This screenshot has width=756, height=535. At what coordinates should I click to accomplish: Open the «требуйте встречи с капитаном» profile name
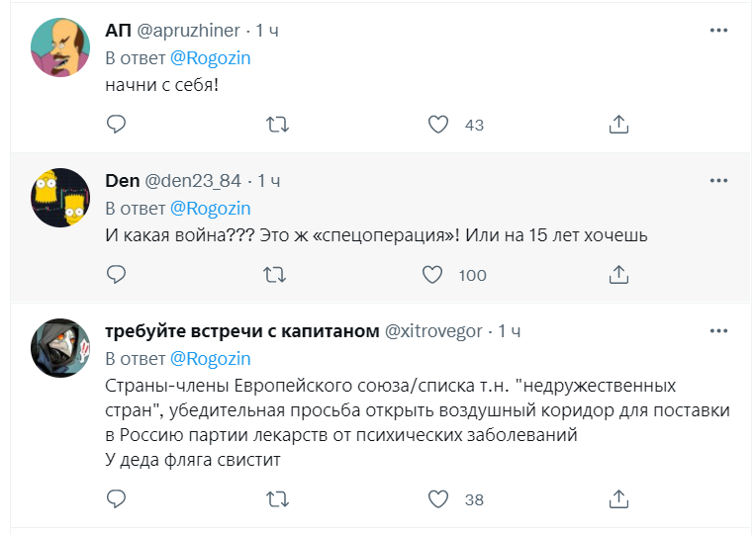(x=242, y=330)
